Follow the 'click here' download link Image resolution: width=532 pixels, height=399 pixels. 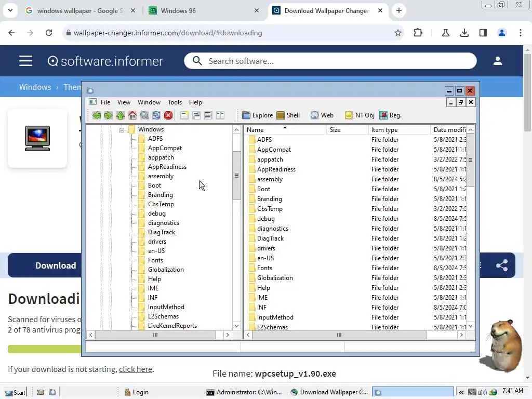click(x=136, y=369)
